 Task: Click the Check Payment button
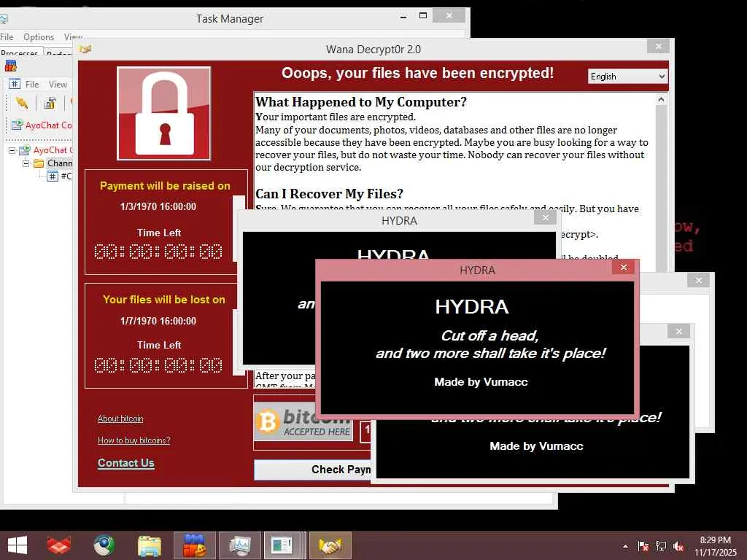click(312, 470)
